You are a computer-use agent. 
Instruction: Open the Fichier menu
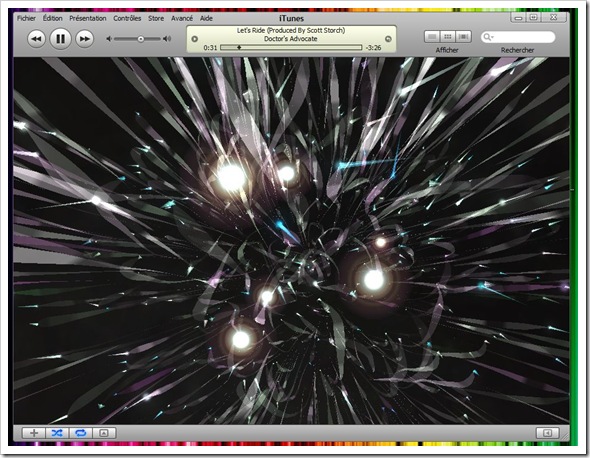[x=26, y=18]
